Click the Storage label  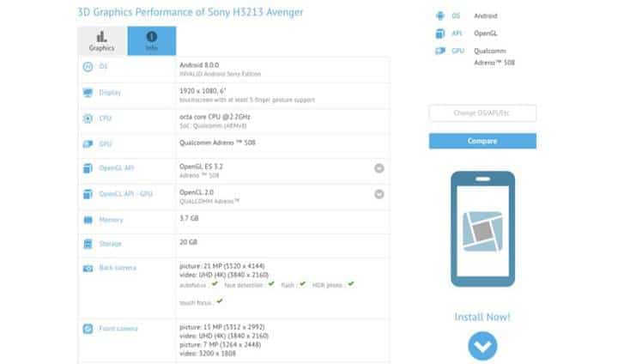[x=110, y=244]
